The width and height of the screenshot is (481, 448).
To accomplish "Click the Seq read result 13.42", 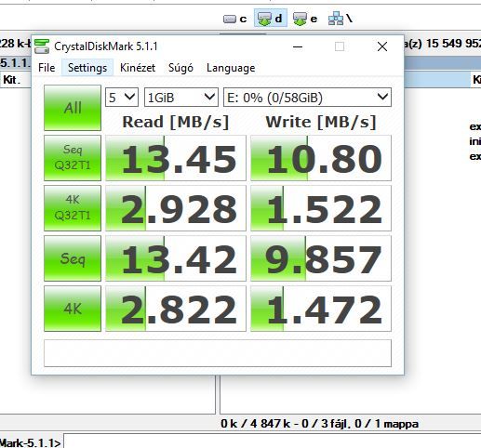I will point(176,258).
